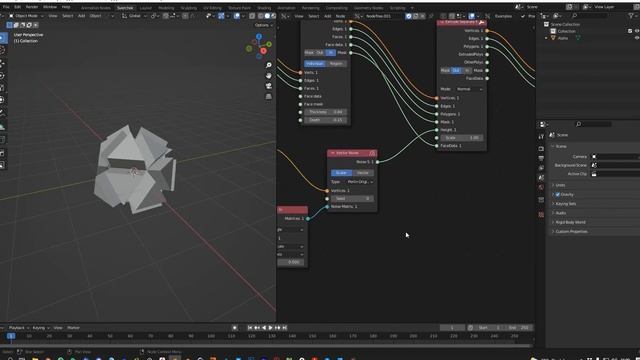Viewport: 640px width, 360px height.
Task: Open the File menu
Action: point(6,7)
